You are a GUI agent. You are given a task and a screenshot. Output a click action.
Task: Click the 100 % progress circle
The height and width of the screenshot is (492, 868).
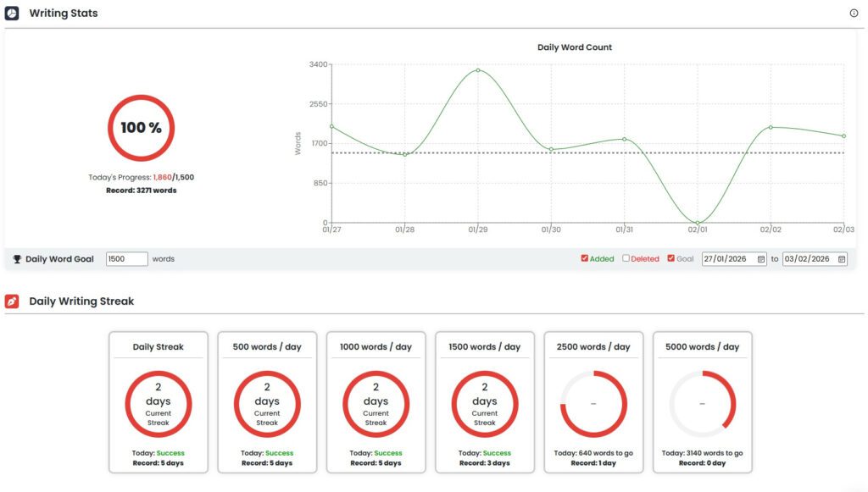[x=141, y=128]
